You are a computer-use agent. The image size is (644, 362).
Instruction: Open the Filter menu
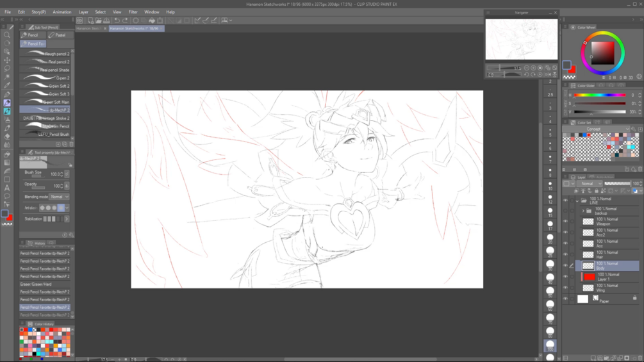[133, 12]
